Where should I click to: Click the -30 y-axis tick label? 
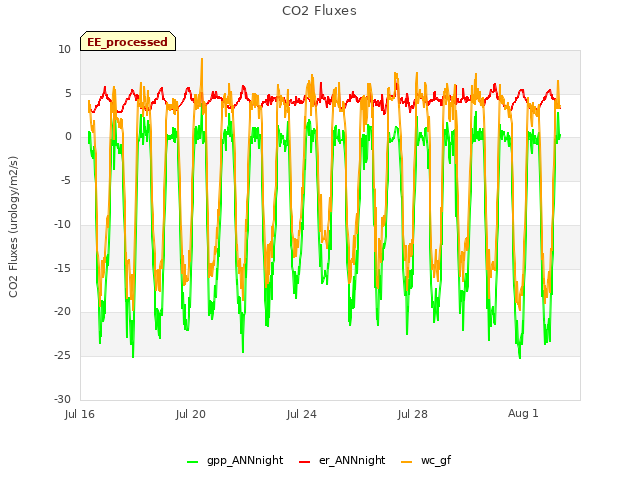63,399
